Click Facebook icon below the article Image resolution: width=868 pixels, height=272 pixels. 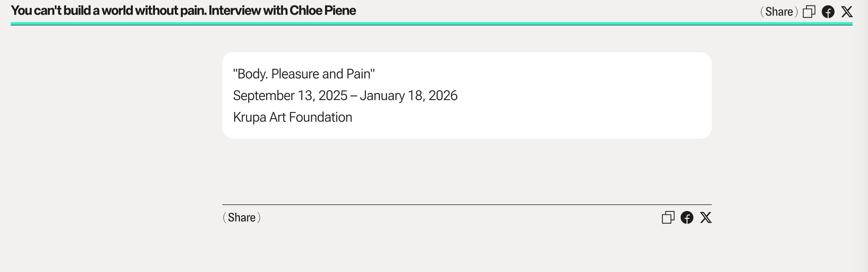687,218
